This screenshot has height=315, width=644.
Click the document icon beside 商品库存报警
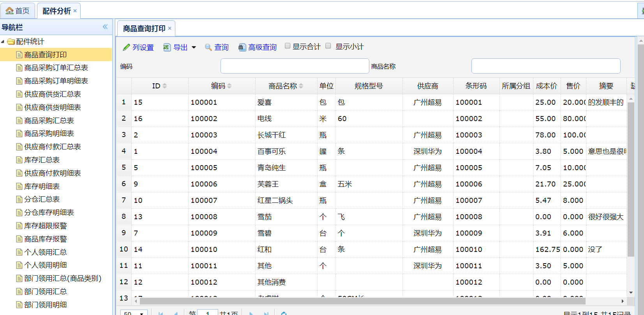[19, 239]
